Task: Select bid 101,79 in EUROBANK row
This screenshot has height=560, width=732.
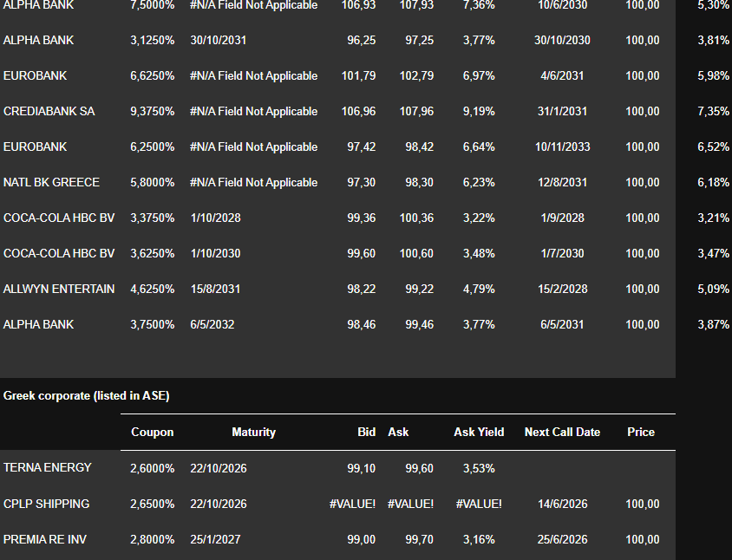Action: pyautogui.click(x=358, y=75)
